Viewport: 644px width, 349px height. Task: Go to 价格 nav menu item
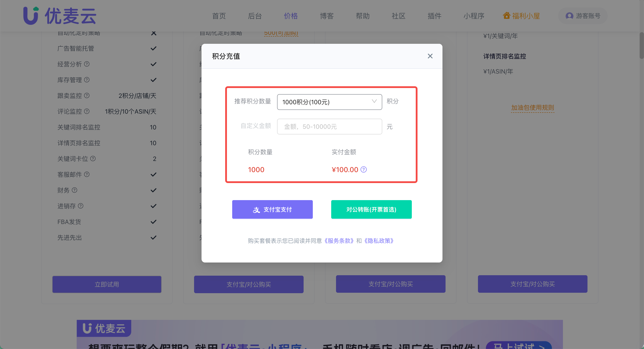(291, 16)
